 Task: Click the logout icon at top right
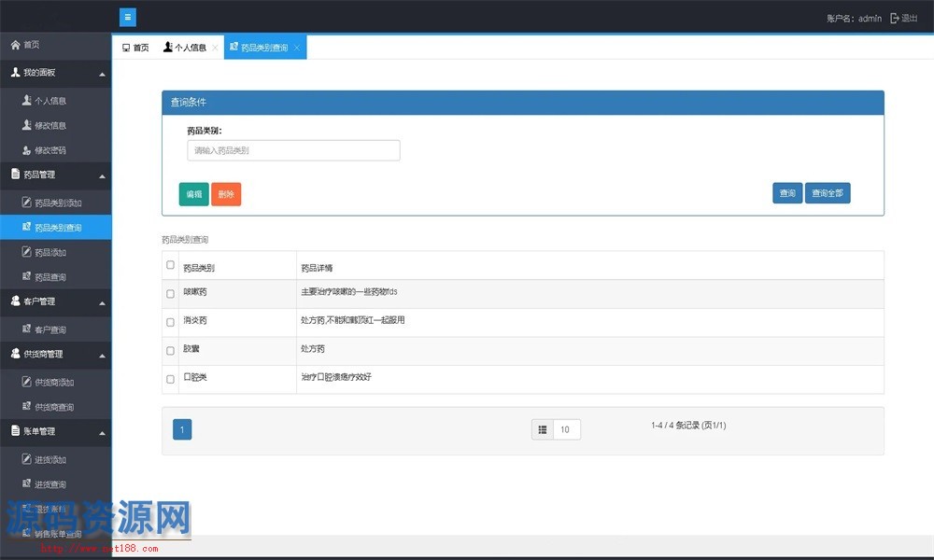[894, 18]
